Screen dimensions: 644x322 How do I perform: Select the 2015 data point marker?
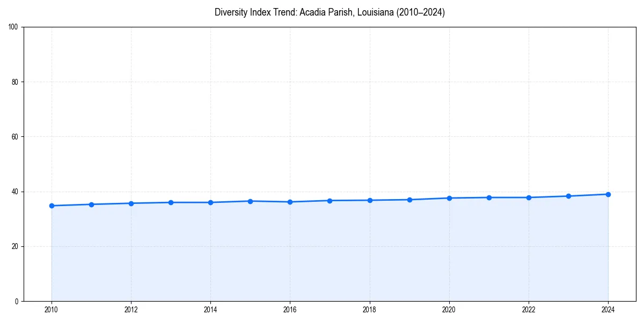coord(250,201)
